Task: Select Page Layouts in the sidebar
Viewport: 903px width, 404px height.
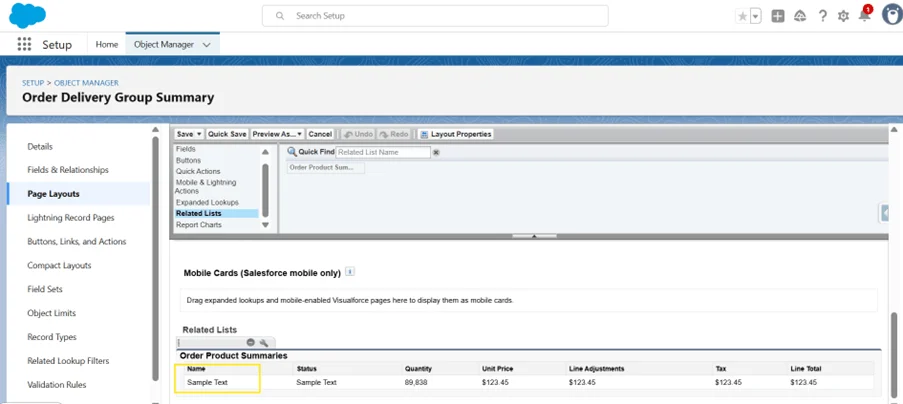Action: tap(54, 194)
